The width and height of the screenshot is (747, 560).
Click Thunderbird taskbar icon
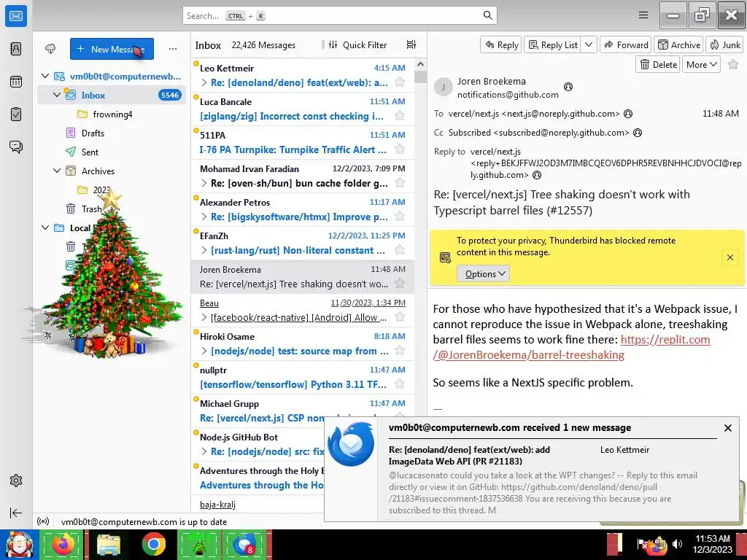244,544
